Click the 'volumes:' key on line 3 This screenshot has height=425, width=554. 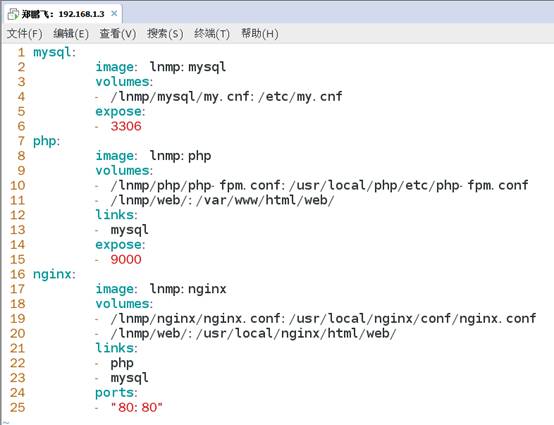click(x=124, y=82)
